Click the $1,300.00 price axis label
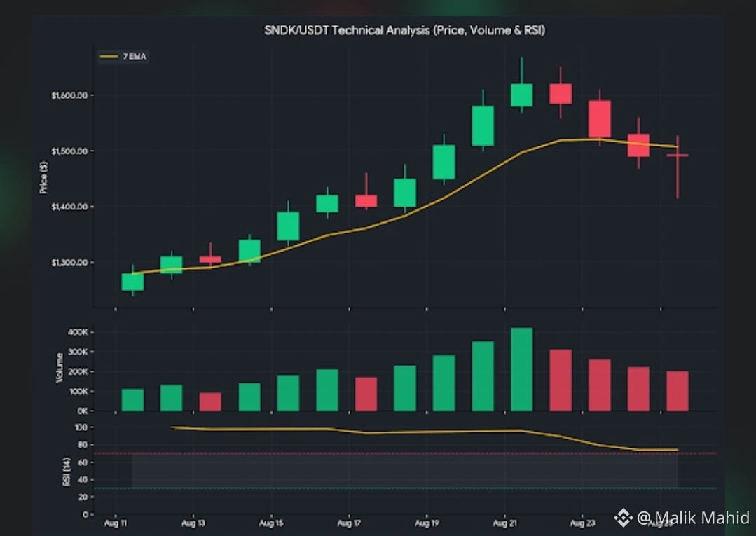The image size is (756, 536). coord(69,263)
